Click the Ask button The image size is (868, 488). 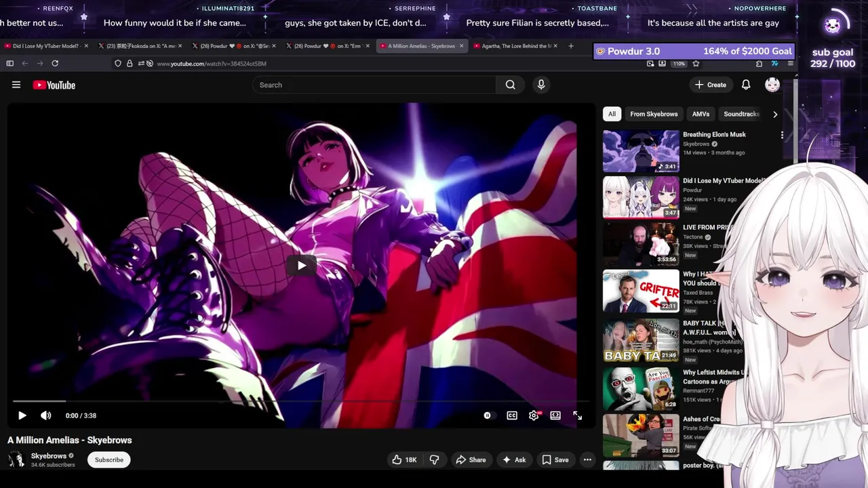click(x=514, y=460)
